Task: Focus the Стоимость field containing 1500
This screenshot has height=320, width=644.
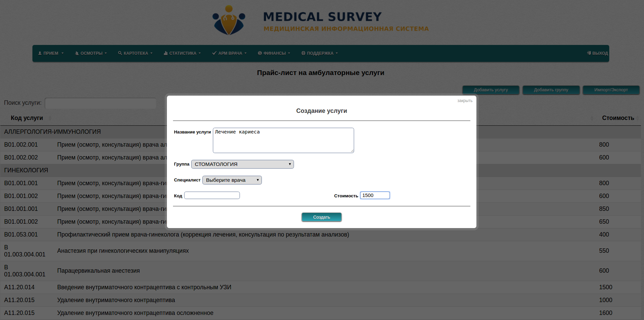Action: click(x=375, y=195)
